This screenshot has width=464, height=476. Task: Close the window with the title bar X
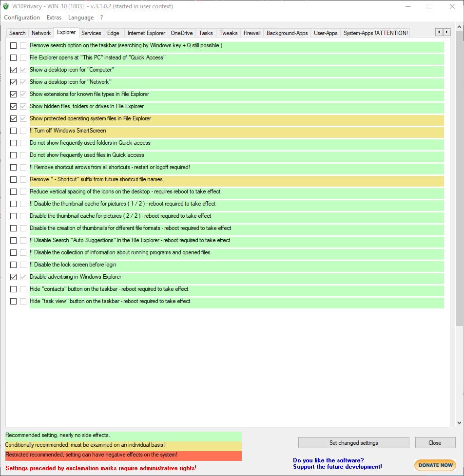tap(452, 6)
